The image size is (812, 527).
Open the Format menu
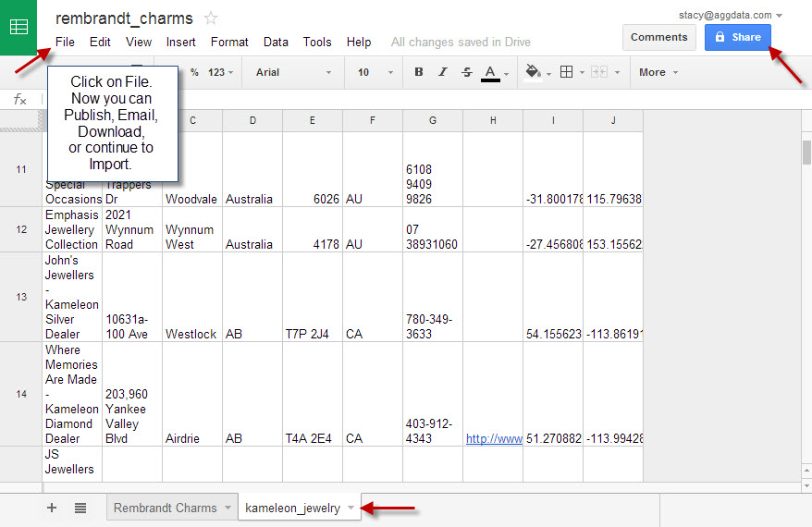229,42
